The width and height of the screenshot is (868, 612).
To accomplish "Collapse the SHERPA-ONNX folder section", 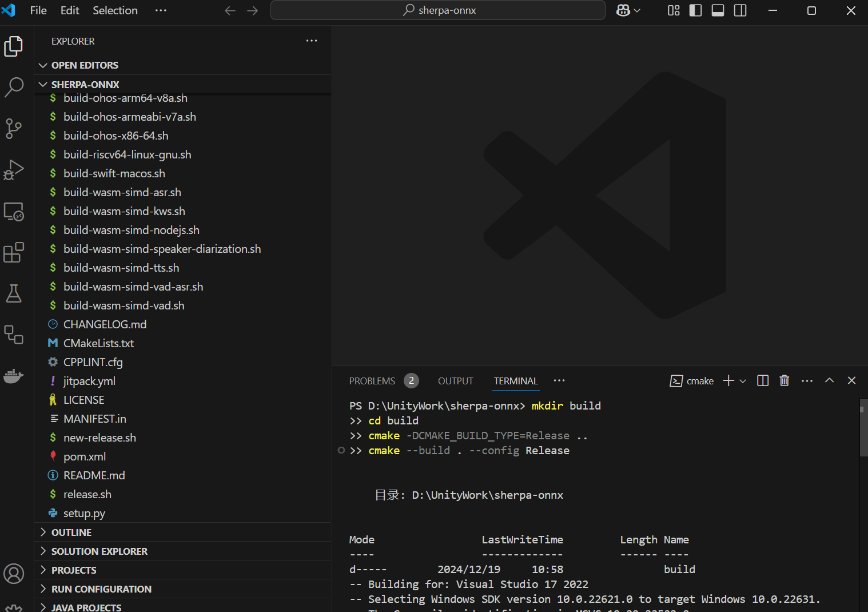I will (x=85, y=85).
